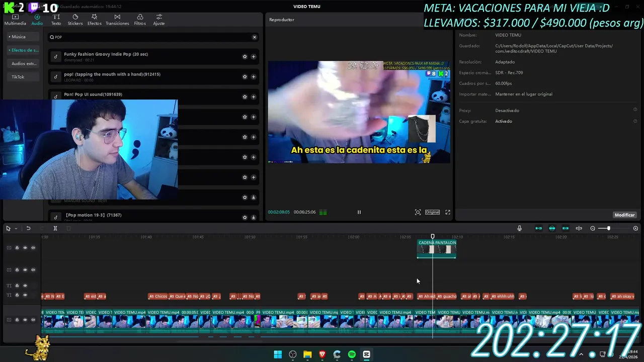Add pop! tapping the mouth sound to timeline
This screenshot has width=644, height=362.
tap(253, 77)
